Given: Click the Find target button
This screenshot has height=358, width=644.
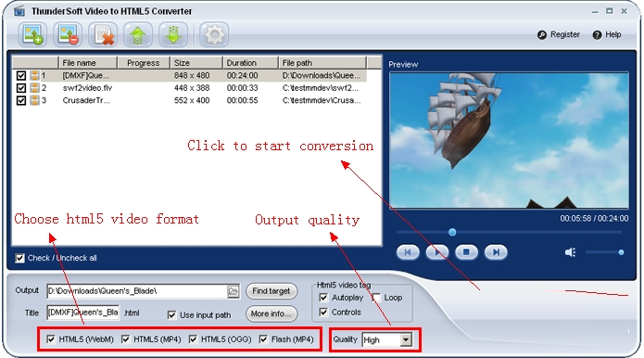Looking at the screenshot, I should (x=271, y=291).
